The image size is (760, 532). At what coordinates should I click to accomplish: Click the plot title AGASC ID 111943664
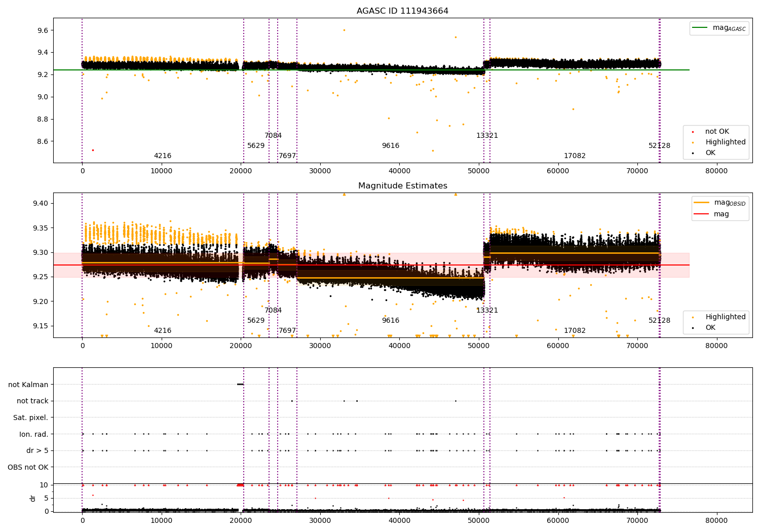[402, 11]
